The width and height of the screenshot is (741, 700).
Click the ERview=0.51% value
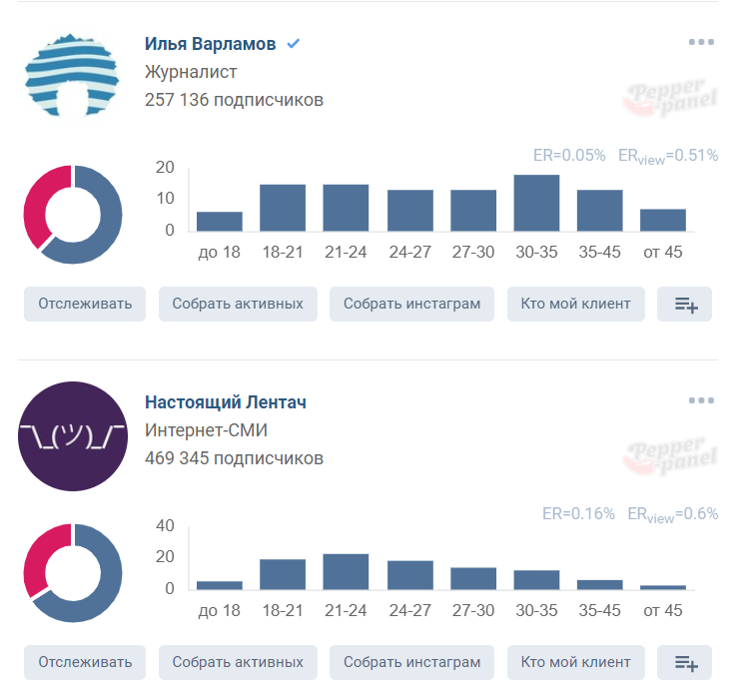pyautogui.click(x=668, y=156)
